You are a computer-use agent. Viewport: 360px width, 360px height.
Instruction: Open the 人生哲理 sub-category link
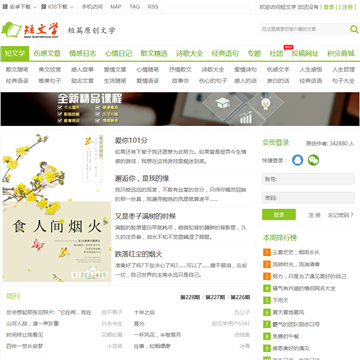(343, 70)
